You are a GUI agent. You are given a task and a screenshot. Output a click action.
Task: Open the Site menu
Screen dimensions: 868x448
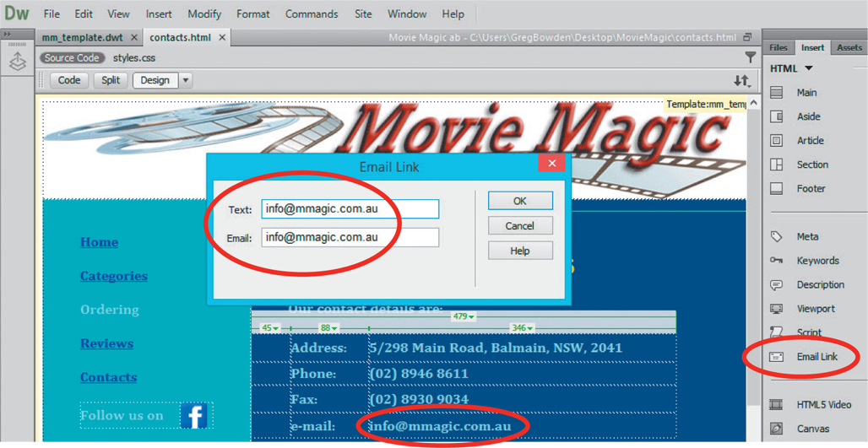tap(363, 13)
